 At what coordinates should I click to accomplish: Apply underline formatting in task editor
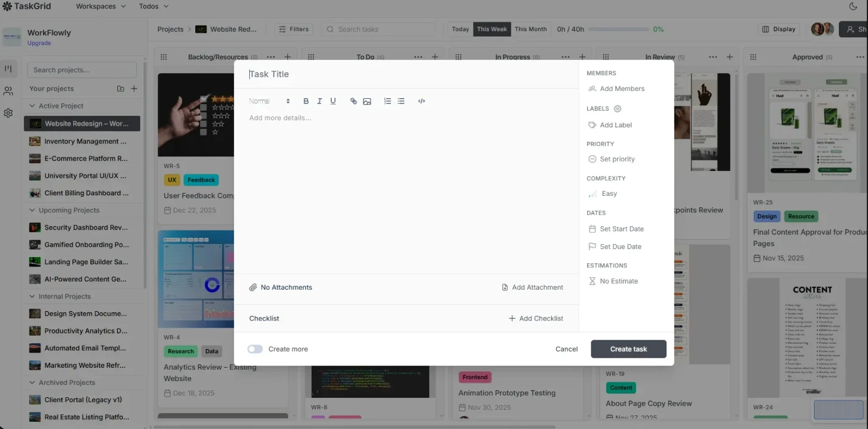(333, 101)
